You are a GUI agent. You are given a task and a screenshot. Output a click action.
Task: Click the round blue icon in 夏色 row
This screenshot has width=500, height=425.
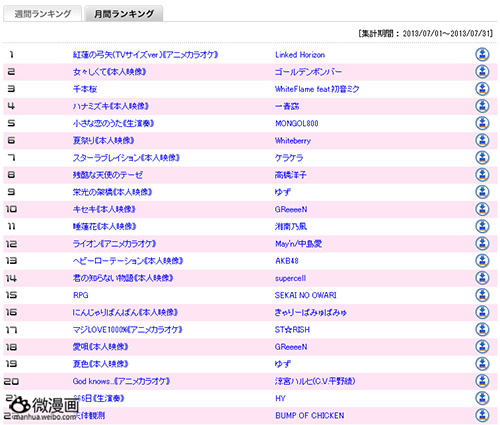click(482, 364)
